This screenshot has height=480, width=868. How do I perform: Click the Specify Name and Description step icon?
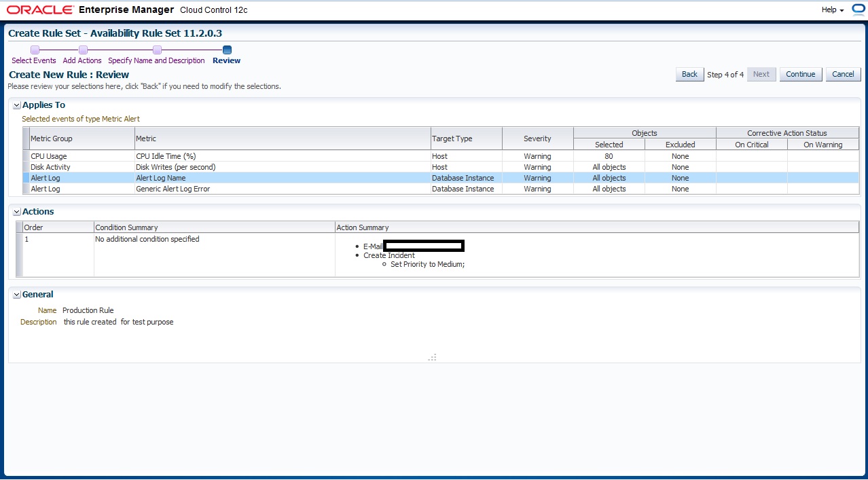[157, 50]
